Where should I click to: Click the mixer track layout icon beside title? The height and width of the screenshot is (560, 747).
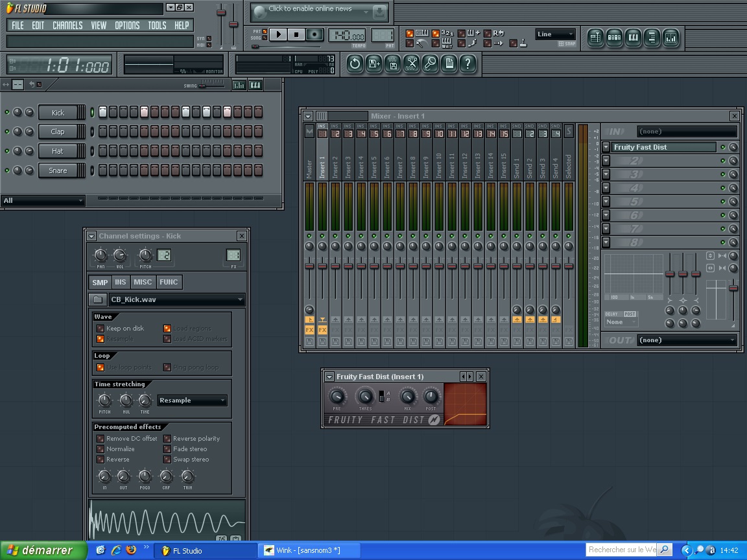pyautogui.click(x=322, y=116)
